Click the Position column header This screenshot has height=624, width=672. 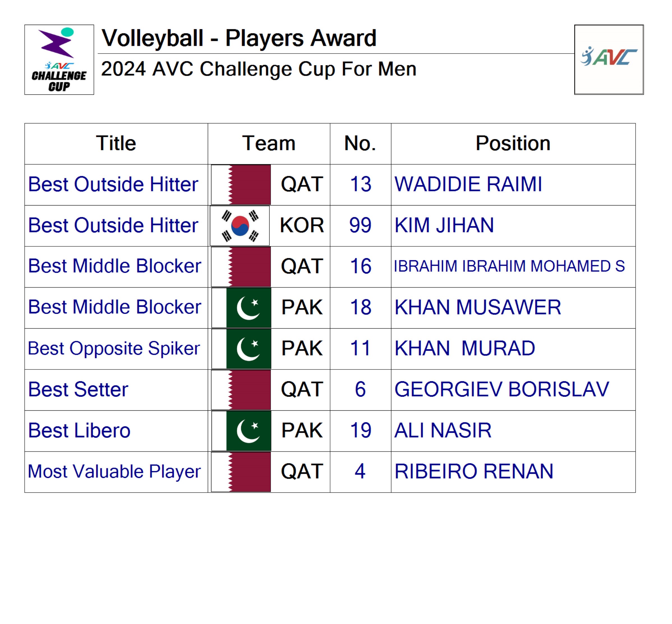tap(513, 144)
